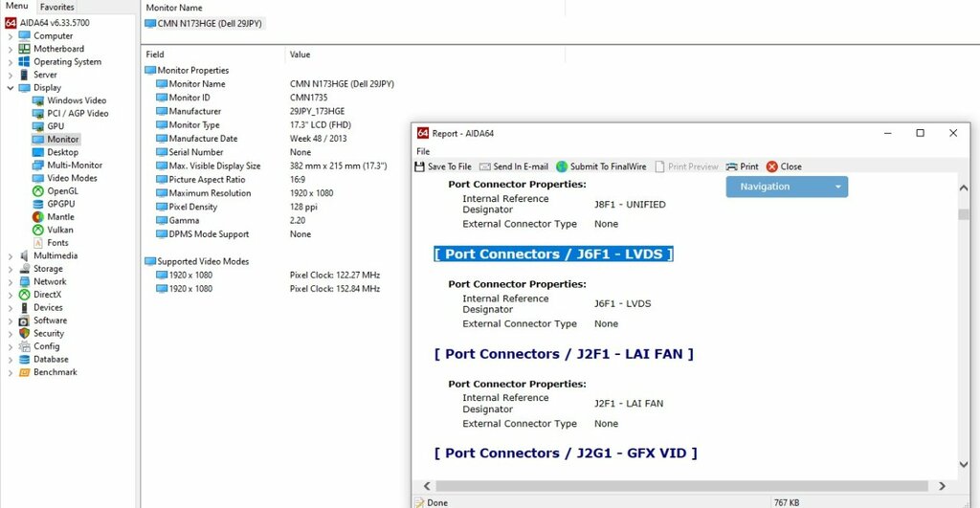Open the Vulkan tree entry
This screenshot has height=508, width=980.
pos(39,230)
